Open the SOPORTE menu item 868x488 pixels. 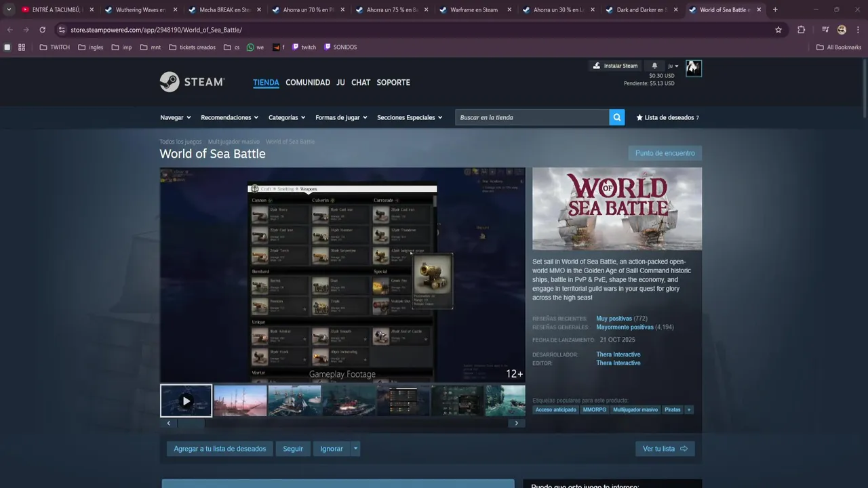pyautogui.click(x=393, y=83)
